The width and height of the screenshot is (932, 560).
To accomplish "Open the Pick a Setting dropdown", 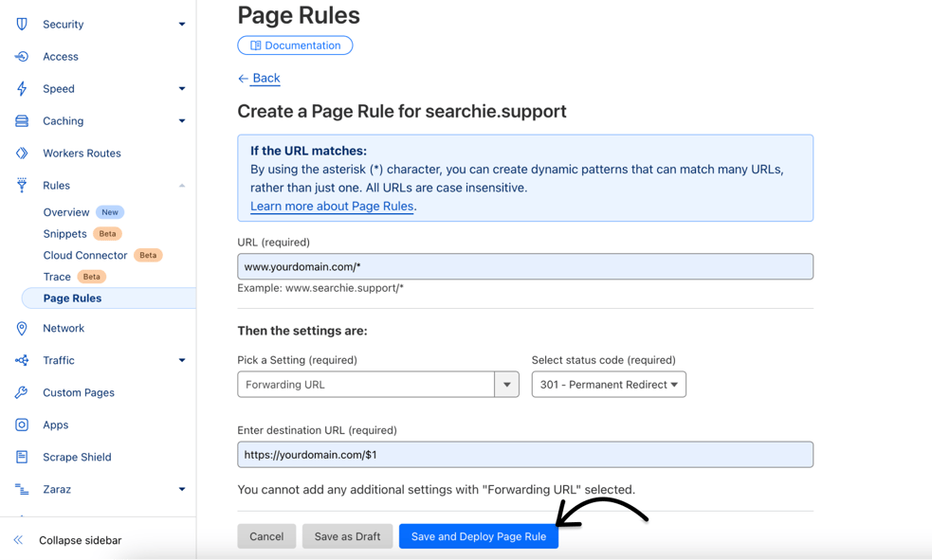I will [507, 384].
